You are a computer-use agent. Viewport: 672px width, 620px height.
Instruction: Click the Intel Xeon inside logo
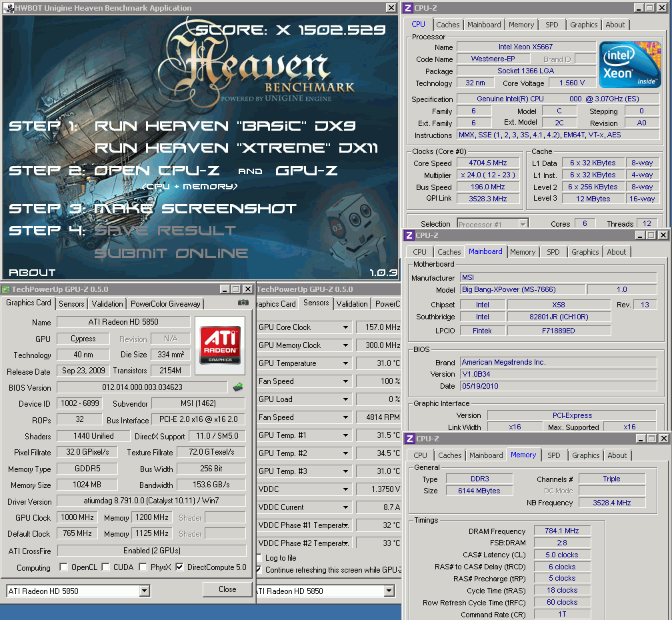pos(630,64)
